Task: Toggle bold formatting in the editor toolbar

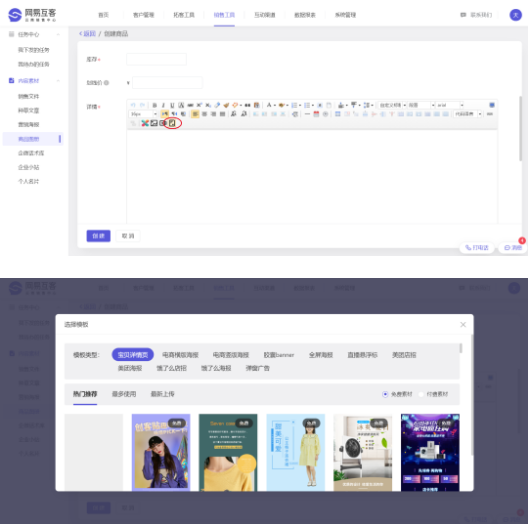Action: (155, 105)
